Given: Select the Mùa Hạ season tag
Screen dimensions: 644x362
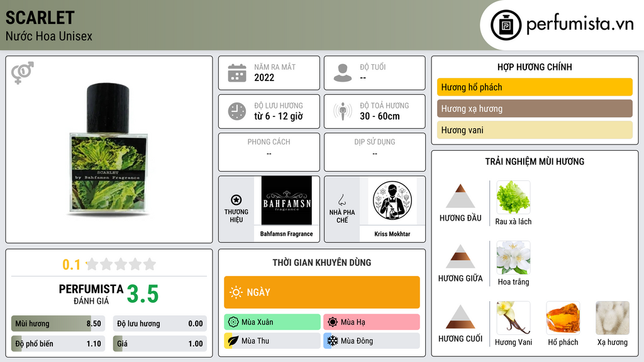Looking at the screenshot, I should (371, 322).
